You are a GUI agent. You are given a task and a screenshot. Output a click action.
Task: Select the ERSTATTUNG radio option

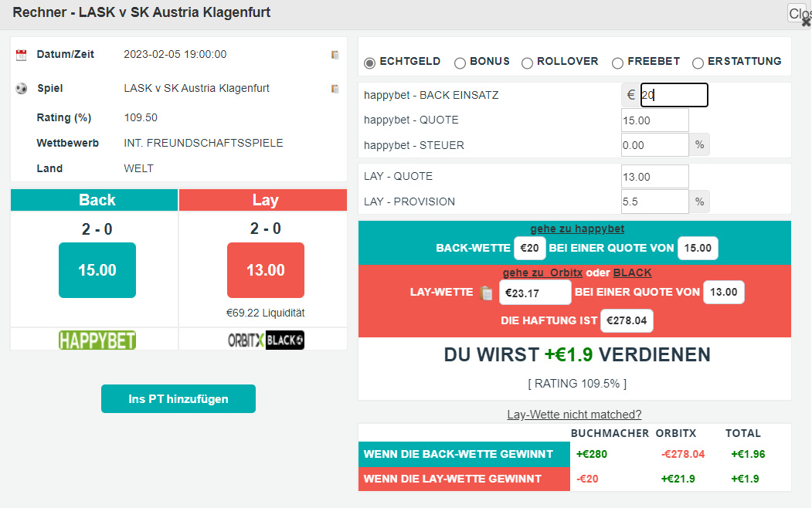pos(698,63)
